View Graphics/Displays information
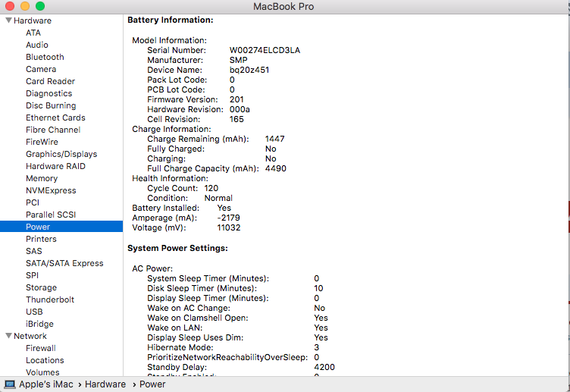Viewport: 570px width, 392px height. tap(61, 154)
